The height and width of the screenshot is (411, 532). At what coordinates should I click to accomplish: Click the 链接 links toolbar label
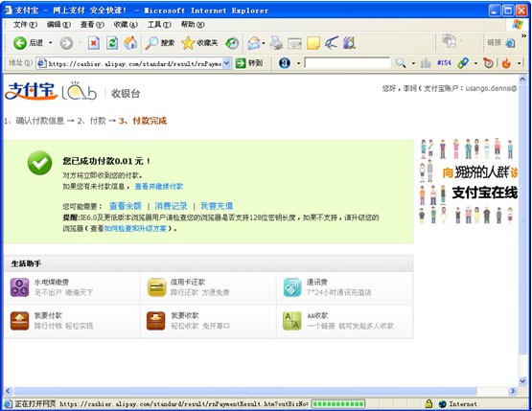pos(494,42)
